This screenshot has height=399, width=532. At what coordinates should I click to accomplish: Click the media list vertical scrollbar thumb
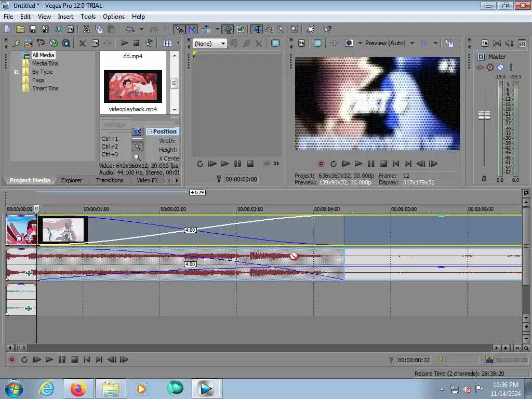pyautogui.click(x=175, y=83)
